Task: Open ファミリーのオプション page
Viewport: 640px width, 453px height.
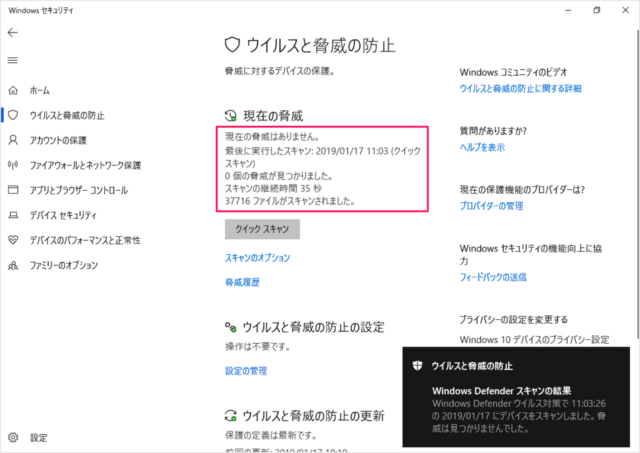Action: point(64,265)
